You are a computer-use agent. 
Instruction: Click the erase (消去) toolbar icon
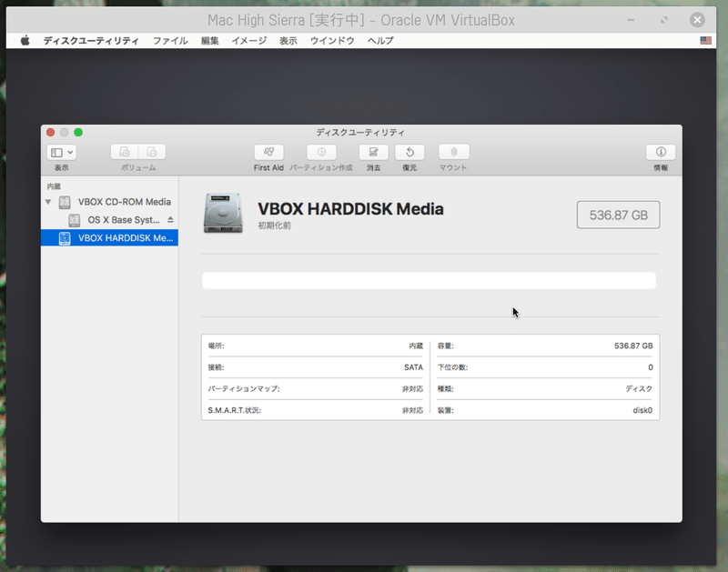373,152
